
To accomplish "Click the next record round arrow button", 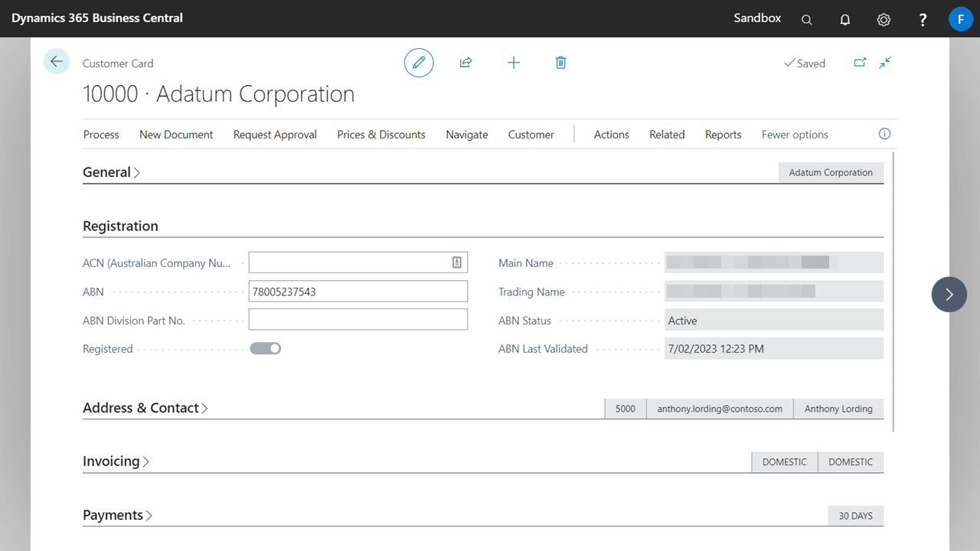I will (x=949, y=294).
